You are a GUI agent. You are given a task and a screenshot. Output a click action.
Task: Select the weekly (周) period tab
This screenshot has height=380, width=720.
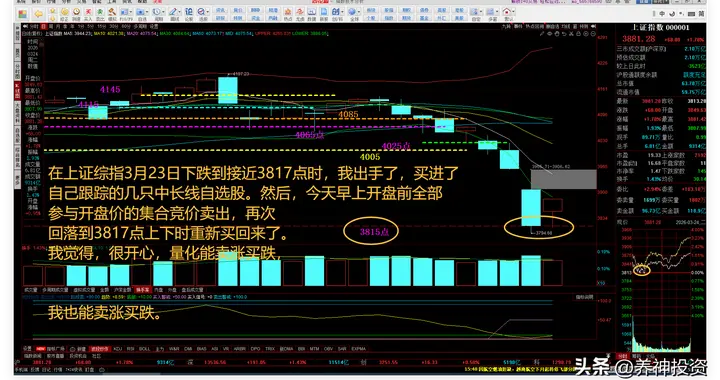point(50,27)
